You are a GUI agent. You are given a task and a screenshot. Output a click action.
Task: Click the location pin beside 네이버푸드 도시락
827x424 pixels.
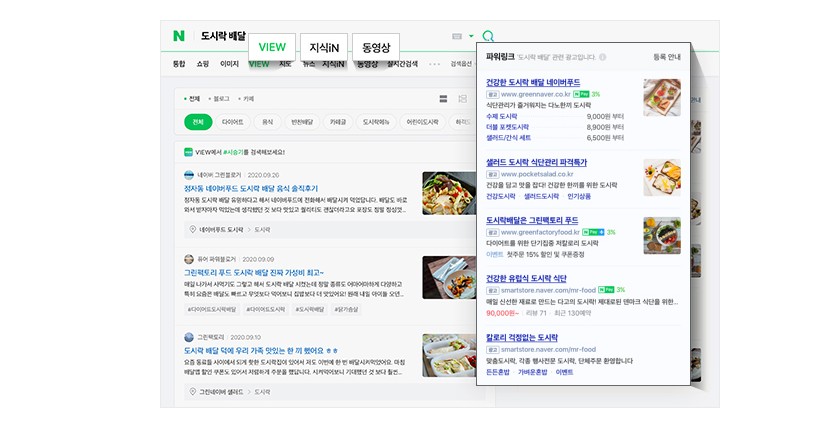(193, 229)
